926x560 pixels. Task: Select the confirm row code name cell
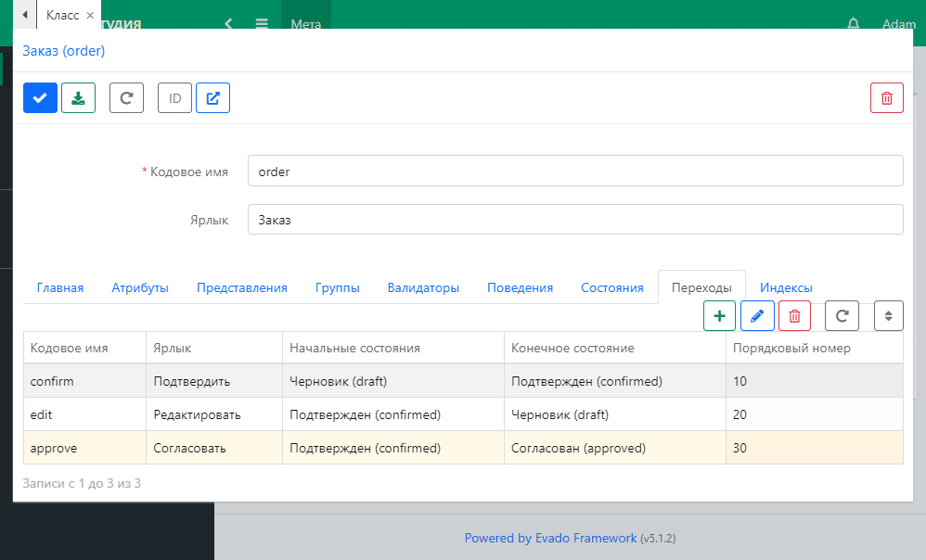coord(85,381)
